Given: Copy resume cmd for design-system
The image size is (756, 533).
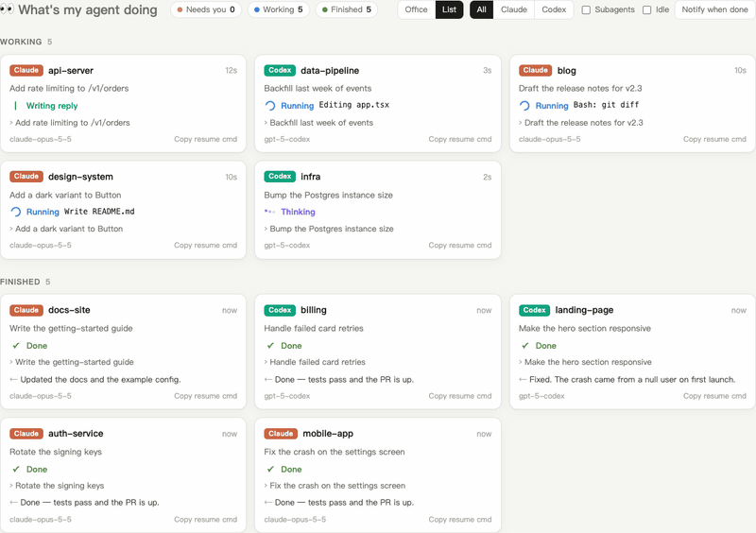Looking at the screenshot, I should coord(205,246).
